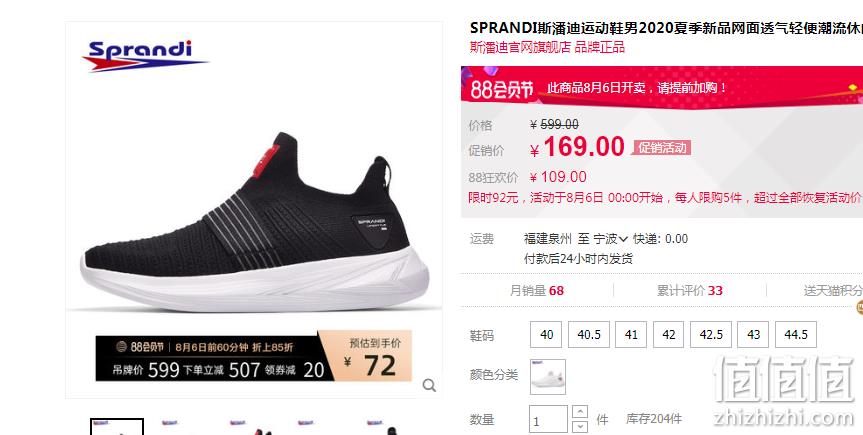The width and height of the screenshot is (863, 435).
Task: Pick shoe size 42.5
Action: point(711,335)
